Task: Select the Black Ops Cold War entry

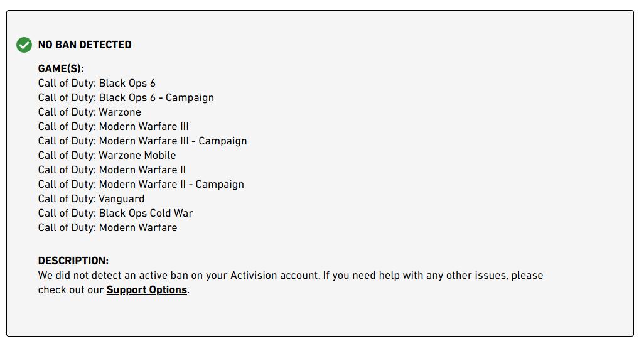Action: tap(115, 214)
